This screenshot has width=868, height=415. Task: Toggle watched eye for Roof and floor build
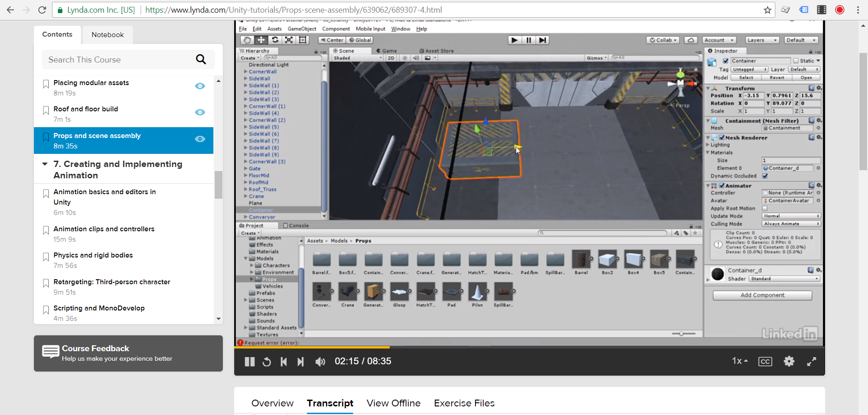200,112
